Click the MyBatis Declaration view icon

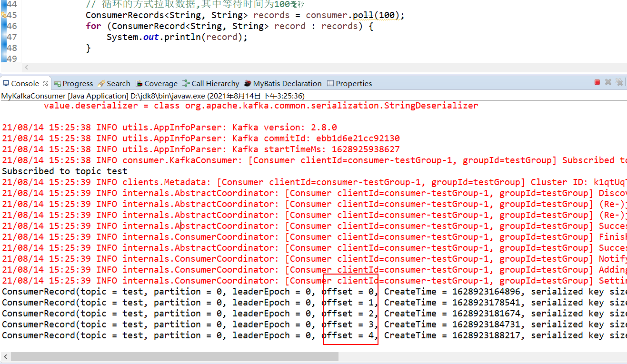pyautogui.click(x=247, y=83)
